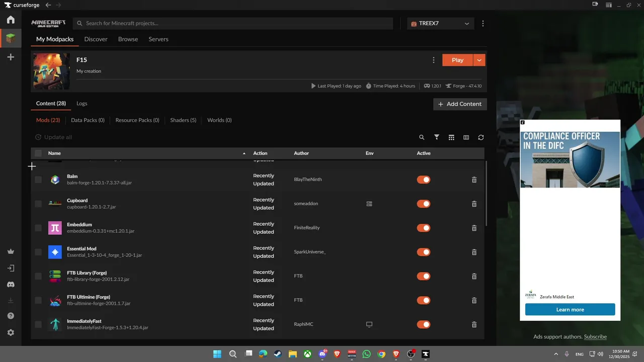
Task: Navigate back with the arrow near curseforge logo
Action: pyautogui.click(x=48, y=5)
